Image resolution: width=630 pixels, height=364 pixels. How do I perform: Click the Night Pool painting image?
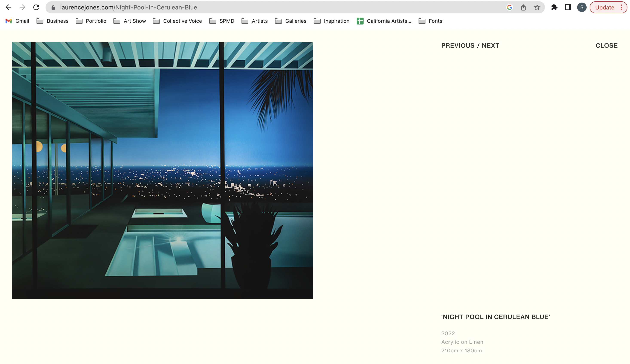[162, 170]
